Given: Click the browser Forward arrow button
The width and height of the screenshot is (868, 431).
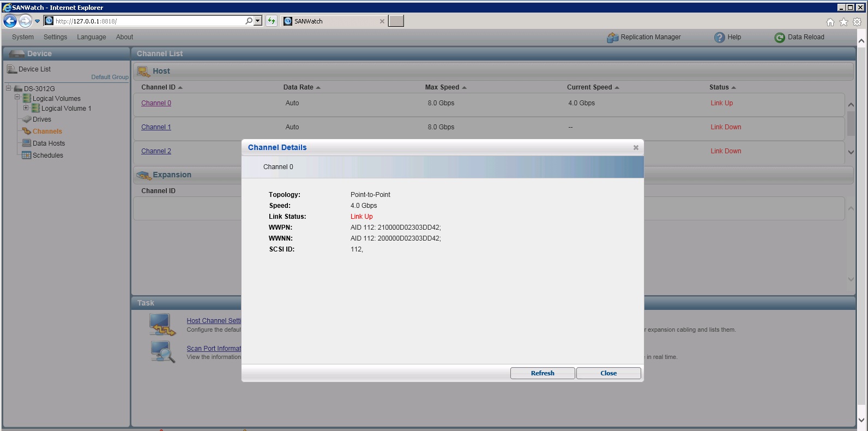Looking at the screenshot, I should pyautogui.click(x=25, y=21).
